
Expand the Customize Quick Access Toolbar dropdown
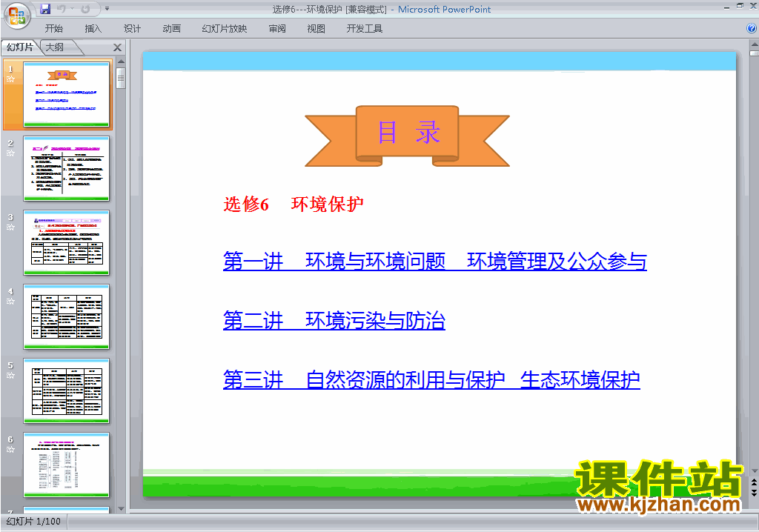tap(107, 9)
